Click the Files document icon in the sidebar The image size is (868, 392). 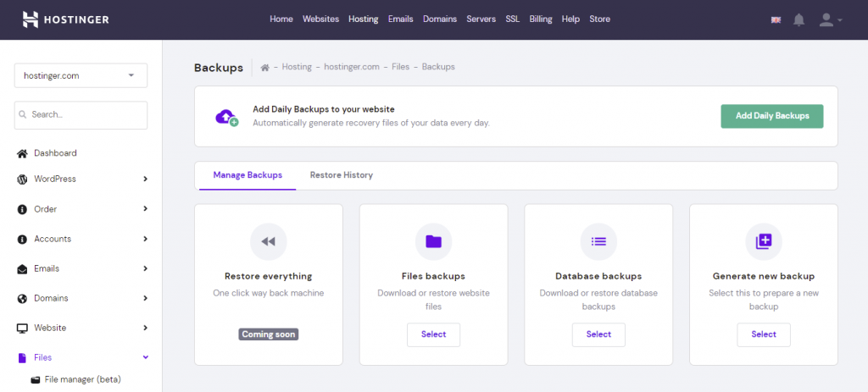[x=22, y=358]
